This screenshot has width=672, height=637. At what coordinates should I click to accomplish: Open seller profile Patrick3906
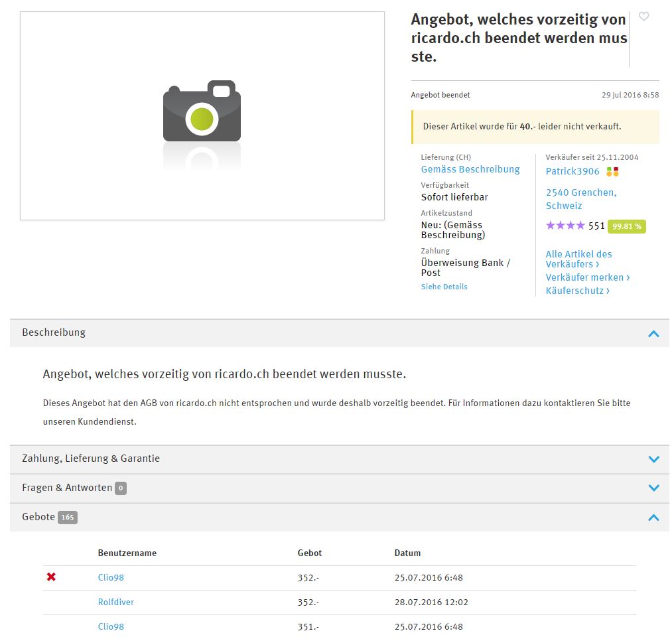pyautogui.click(x=572, y=171)
